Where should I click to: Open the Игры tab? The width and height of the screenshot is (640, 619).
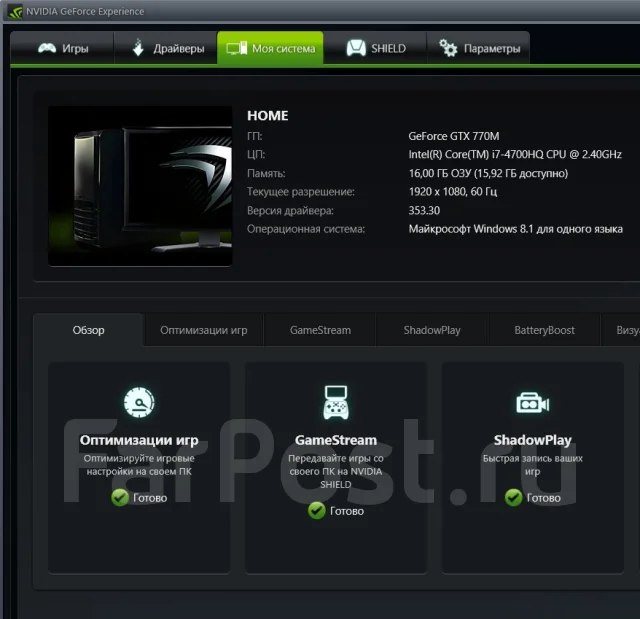point(62,48)
